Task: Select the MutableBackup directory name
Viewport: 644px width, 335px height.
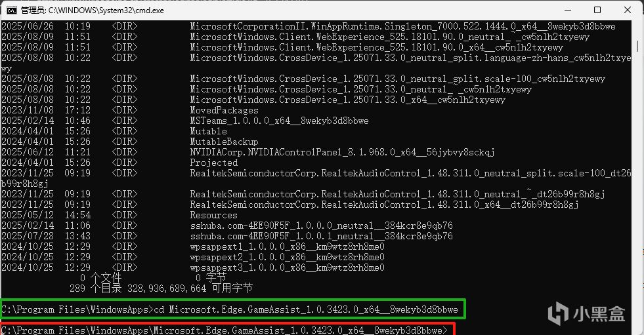Action: (224, 142)
